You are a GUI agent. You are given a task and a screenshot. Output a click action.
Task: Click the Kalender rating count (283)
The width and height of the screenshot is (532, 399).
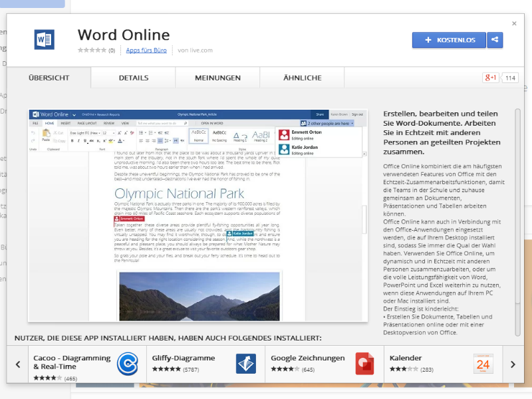click(427, 370)
